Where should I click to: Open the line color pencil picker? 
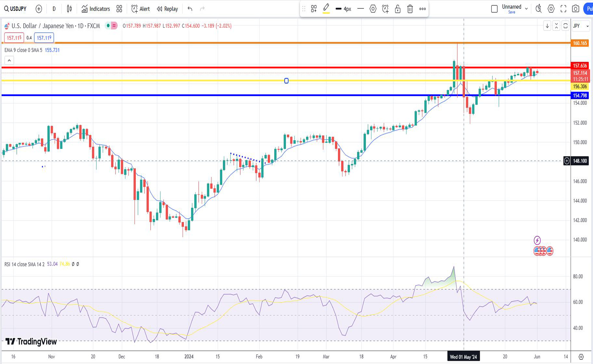click(x=326, y=8)
